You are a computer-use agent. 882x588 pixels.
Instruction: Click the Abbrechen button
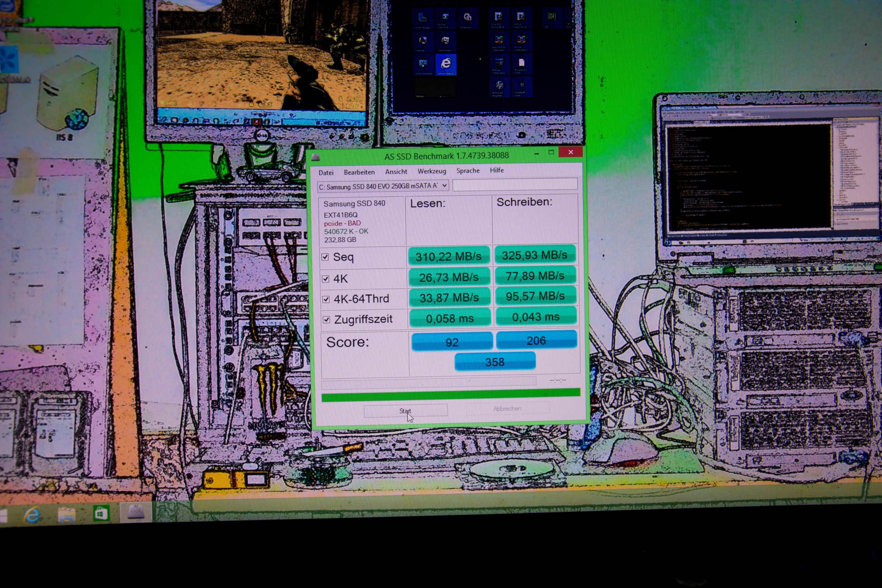[507, 409]
